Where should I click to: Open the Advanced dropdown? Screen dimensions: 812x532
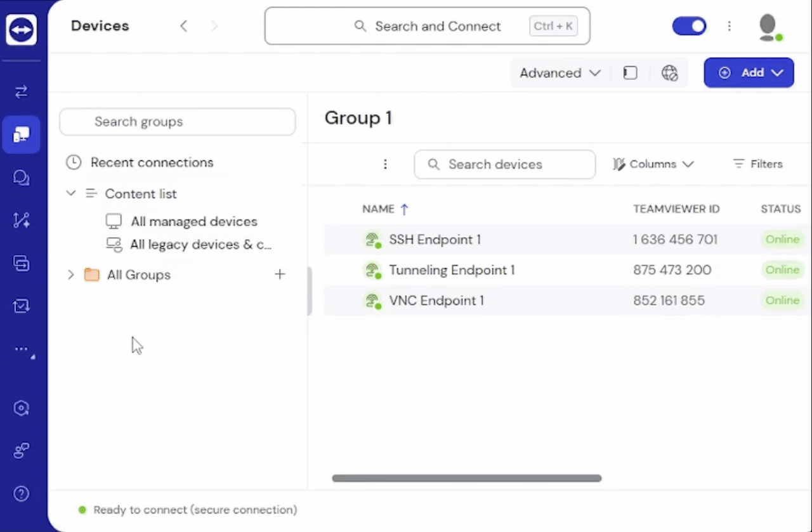[x=560, y=73]
